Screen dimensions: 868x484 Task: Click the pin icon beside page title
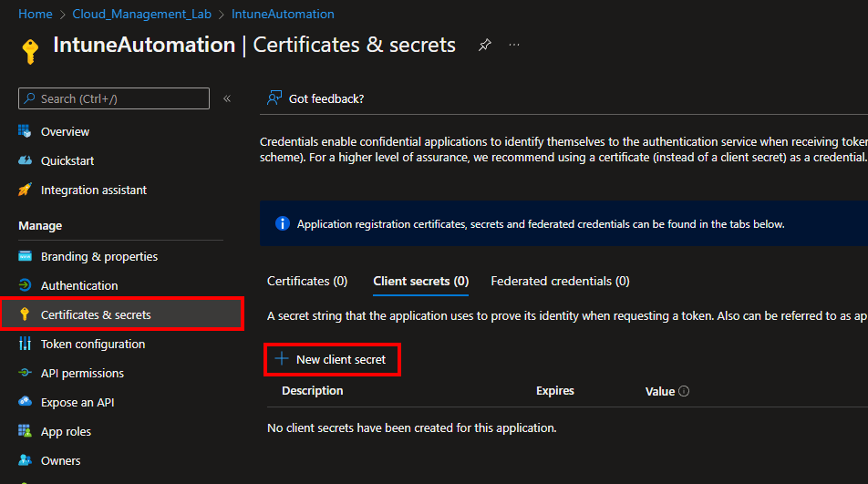[x=485, y=45]
